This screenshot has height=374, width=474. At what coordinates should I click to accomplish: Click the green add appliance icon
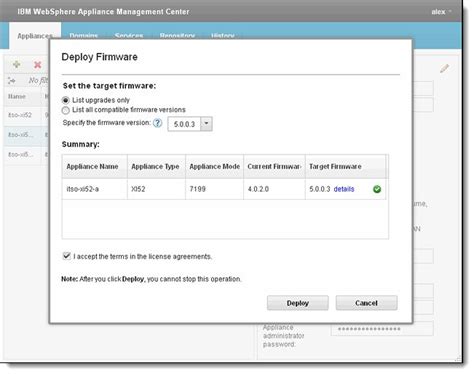coord(16,64)
